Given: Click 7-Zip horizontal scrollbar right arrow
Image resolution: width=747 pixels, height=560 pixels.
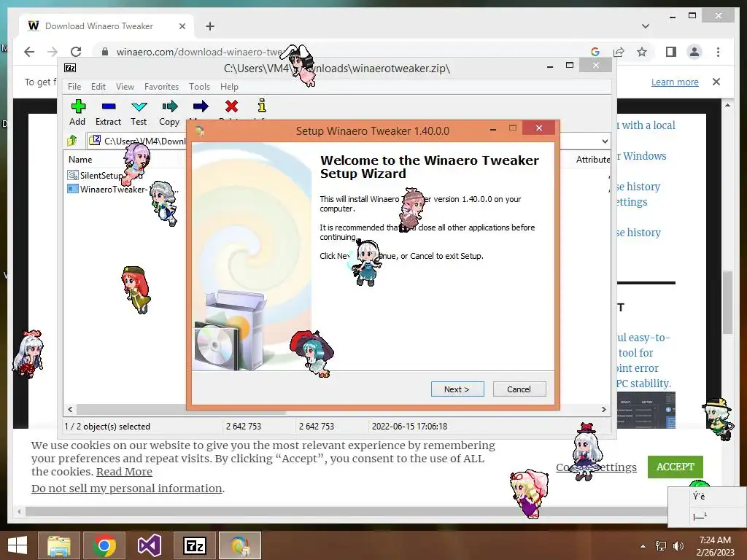Looking at the screenshot, I should 604,409.
